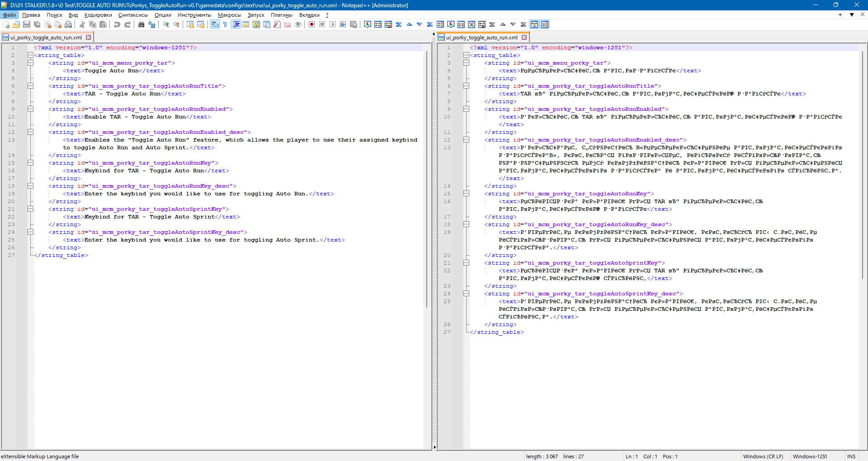Toggle indent guide display icon
This screenshot has width=868, height=461.
[236, 24]
